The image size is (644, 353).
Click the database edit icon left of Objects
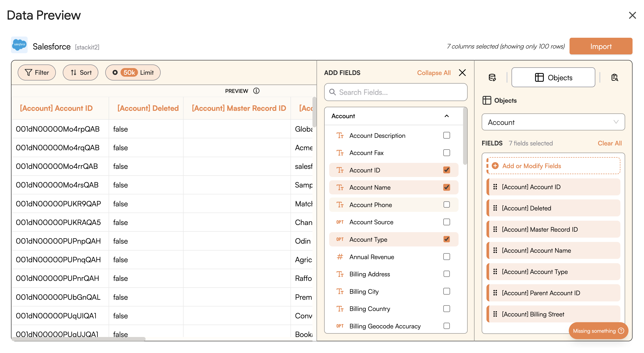pyautogui.click(x=492, y=78)
